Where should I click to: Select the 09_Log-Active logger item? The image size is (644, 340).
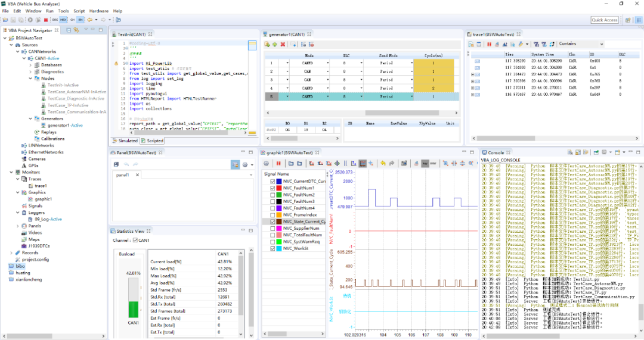(48, 219)
